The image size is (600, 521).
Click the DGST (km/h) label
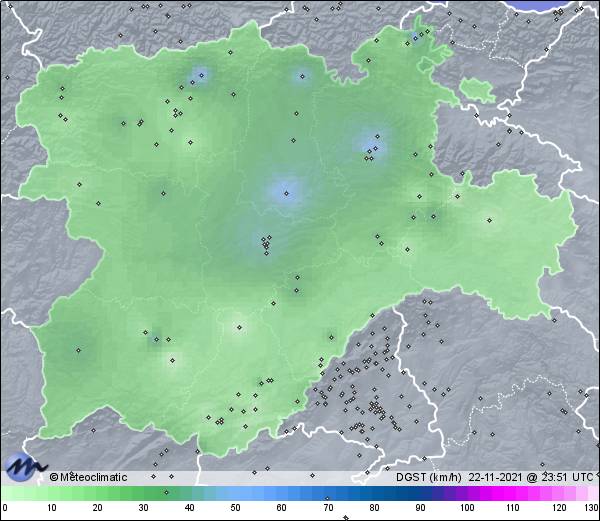(x=429, y=477)
